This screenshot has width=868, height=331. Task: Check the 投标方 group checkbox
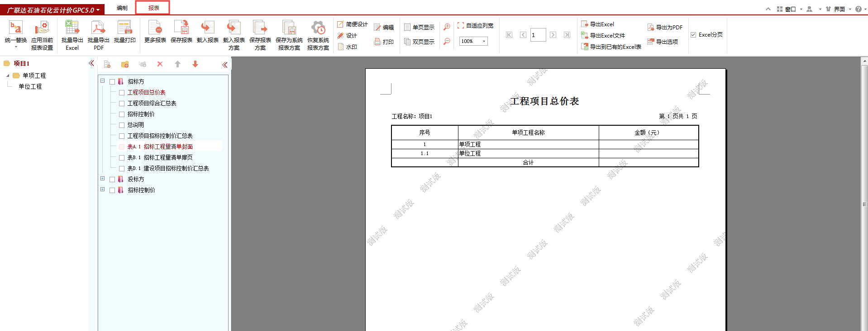112,180
